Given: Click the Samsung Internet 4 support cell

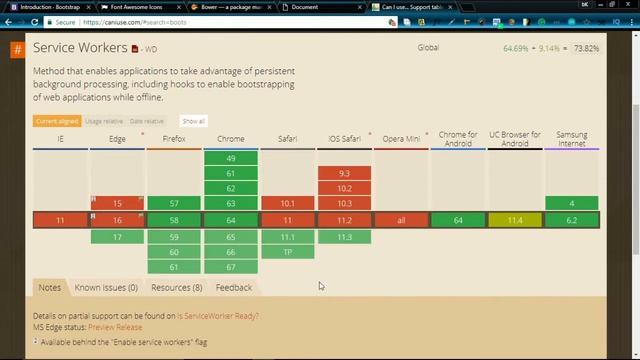Looking at the screenshot, I should point(572,203).
